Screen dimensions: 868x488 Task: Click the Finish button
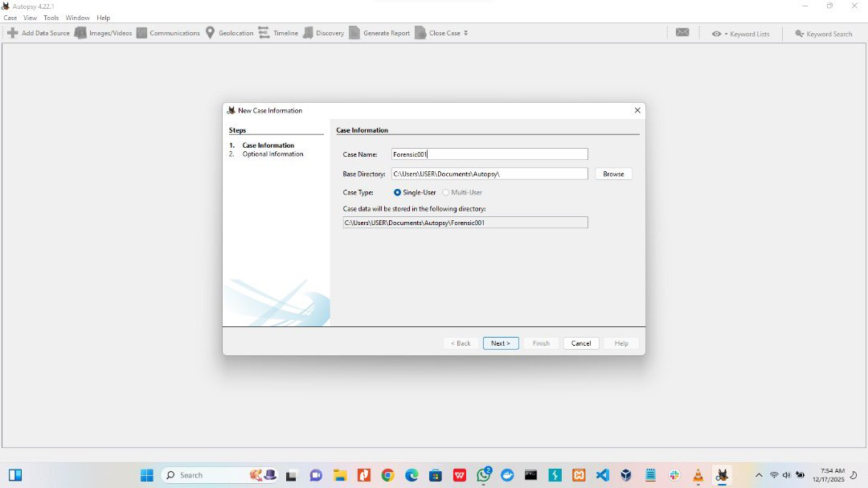pyautogui.click(x=541, y=343)
